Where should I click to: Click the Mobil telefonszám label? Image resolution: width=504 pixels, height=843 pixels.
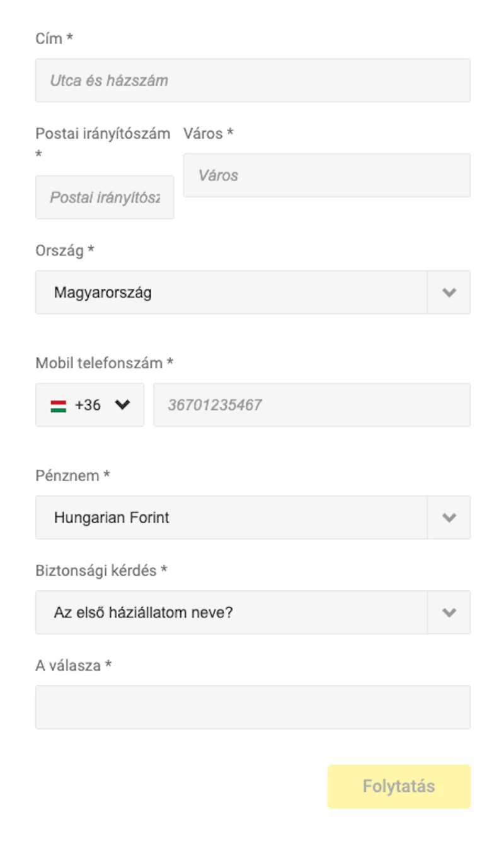tap(100, 363)
